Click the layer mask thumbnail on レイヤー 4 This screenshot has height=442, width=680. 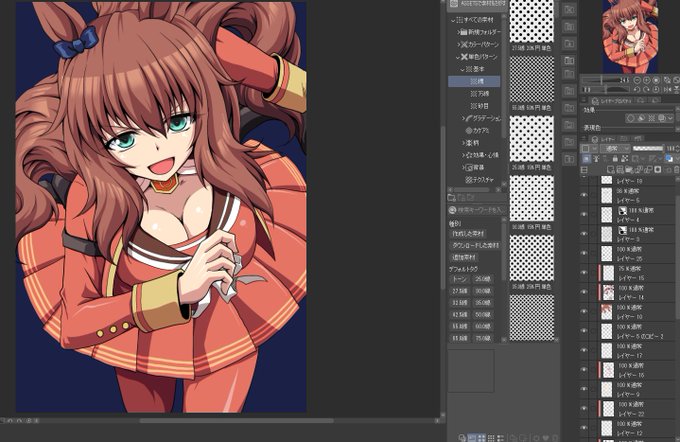[623, 211]
